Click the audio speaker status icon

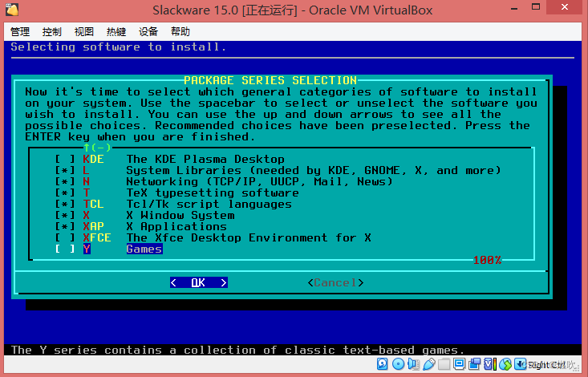pyautogui.click(x=413, y=364)
